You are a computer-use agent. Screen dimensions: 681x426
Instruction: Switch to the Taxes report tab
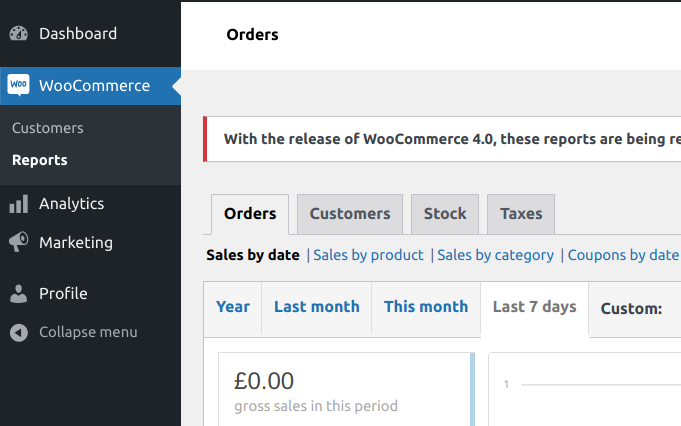[521, 214]
